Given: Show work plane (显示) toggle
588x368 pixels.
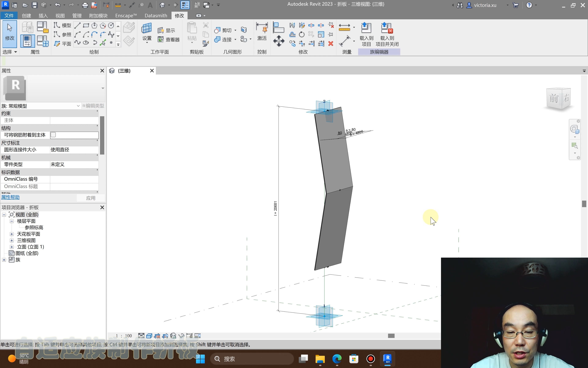Looking at the screenshot, I should click(166, 30).
